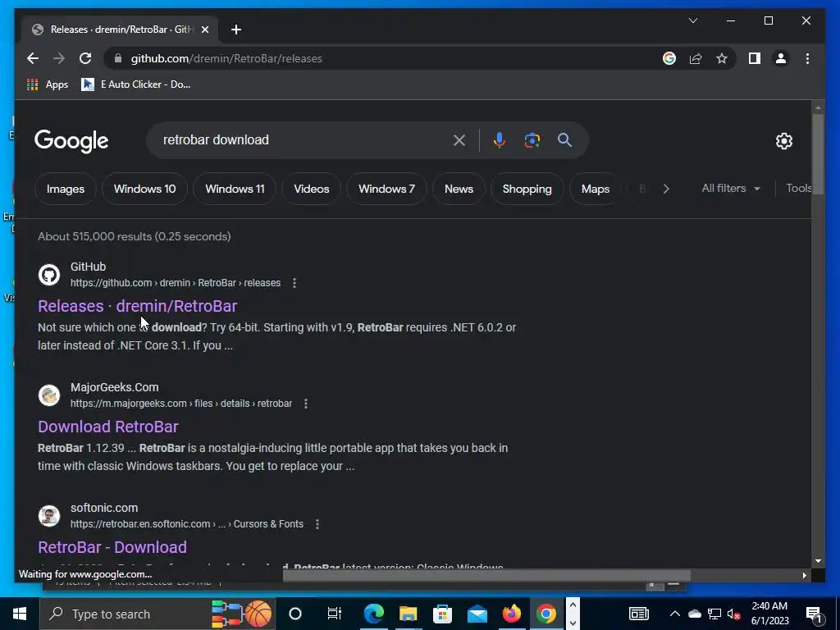Show hidden tray icons chevron
This screenshot has height=630, width=840.
(x=675, y=614)
